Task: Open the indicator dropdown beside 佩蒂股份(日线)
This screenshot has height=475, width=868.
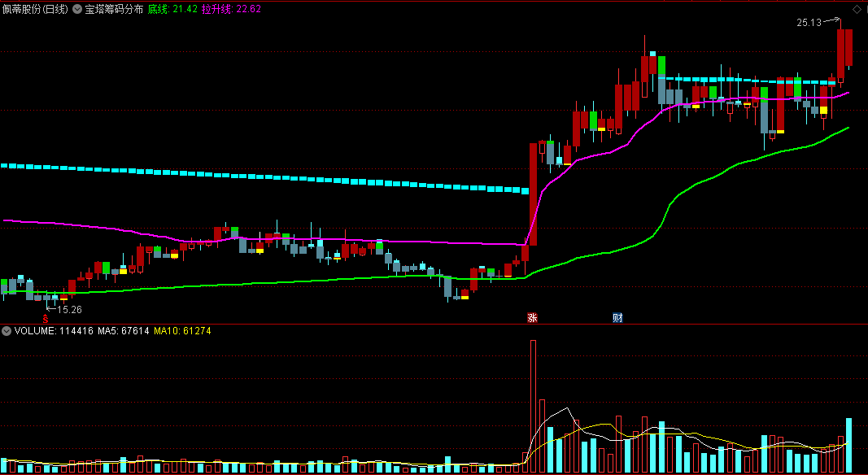Action: click(x=77, y=10)
